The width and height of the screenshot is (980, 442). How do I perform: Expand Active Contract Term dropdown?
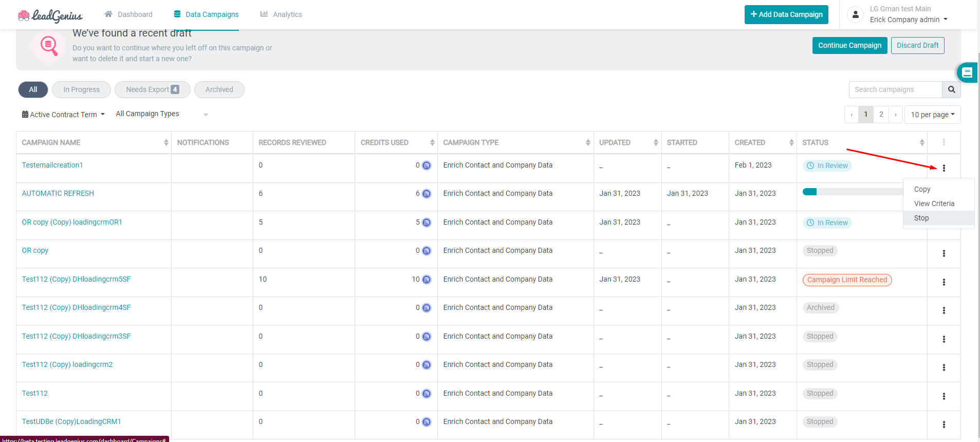coord(63,115)
